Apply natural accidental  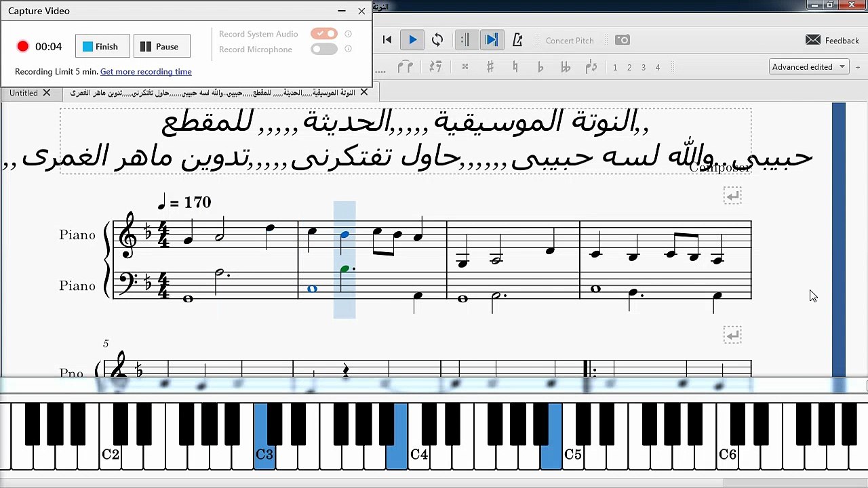pos(515,67)
